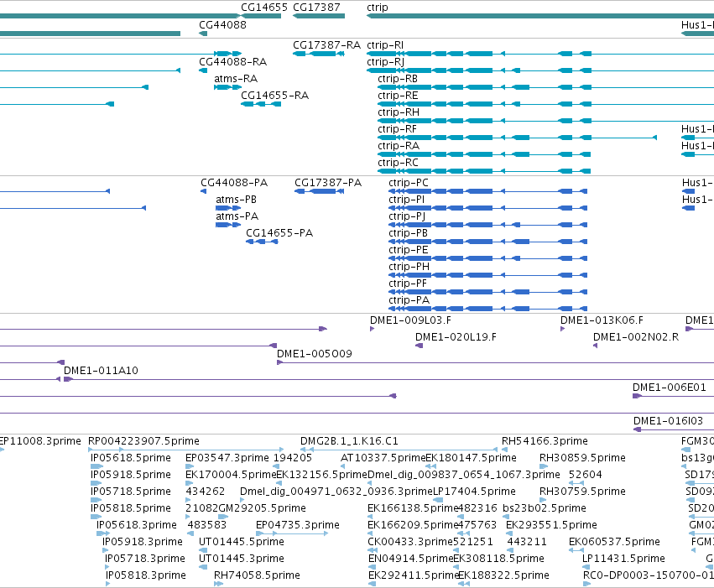Image resolution: width=714 pixels, height=588 pixels.
Task: Select the atms-RA transcript label
Action: 236,79
